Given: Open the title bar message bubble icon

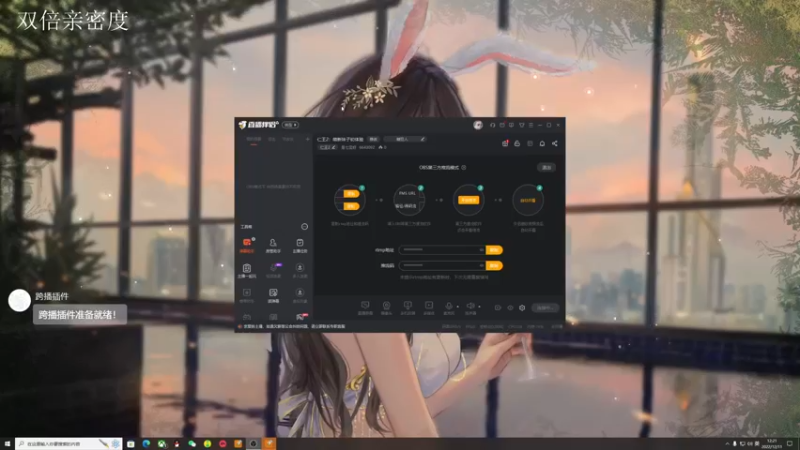Looking at the screenshot, I should click(x=511, y=125).
